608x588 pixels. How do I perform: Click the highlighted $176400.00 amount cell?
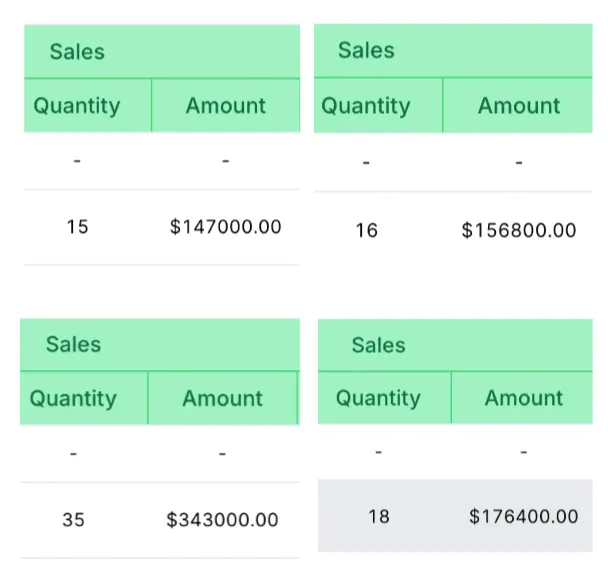tap(523, 517)
